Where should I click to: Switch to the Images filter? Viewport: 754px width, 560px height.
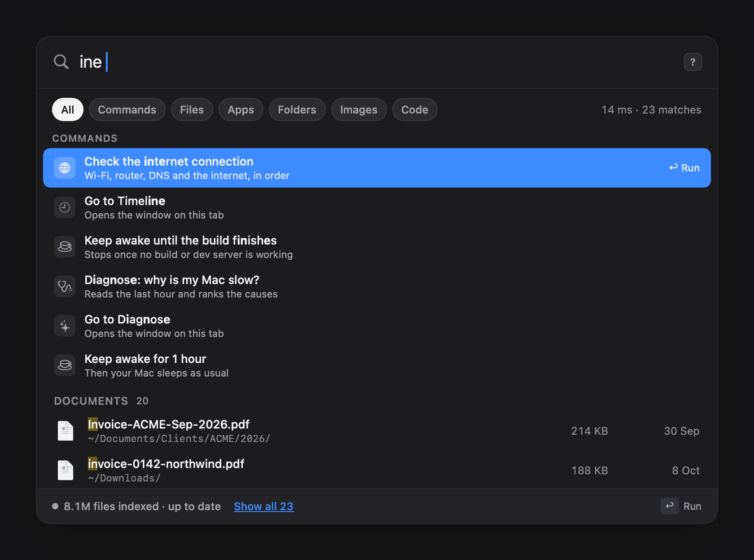click(x=359, y=109)
